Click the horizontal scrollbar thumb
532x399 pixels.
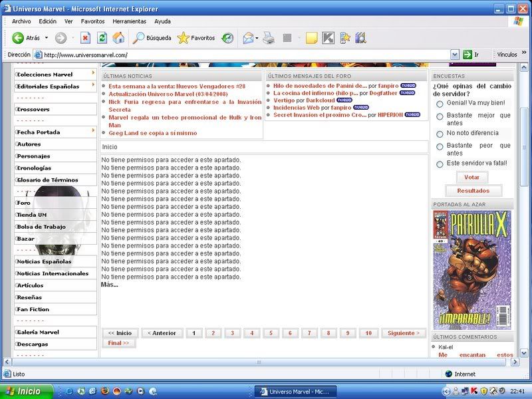pos(259,362)
